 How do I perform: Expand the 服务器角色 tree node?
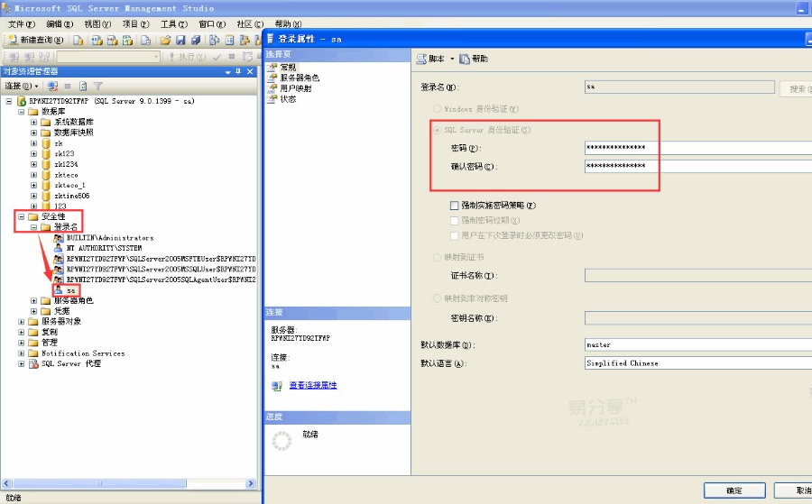33,300
